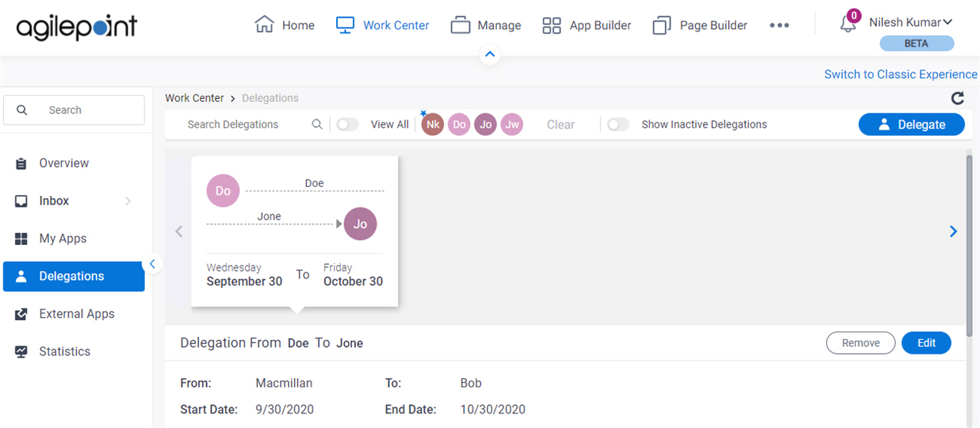
Task: Collapse the left sidebar with chevron
Action: 152,264
